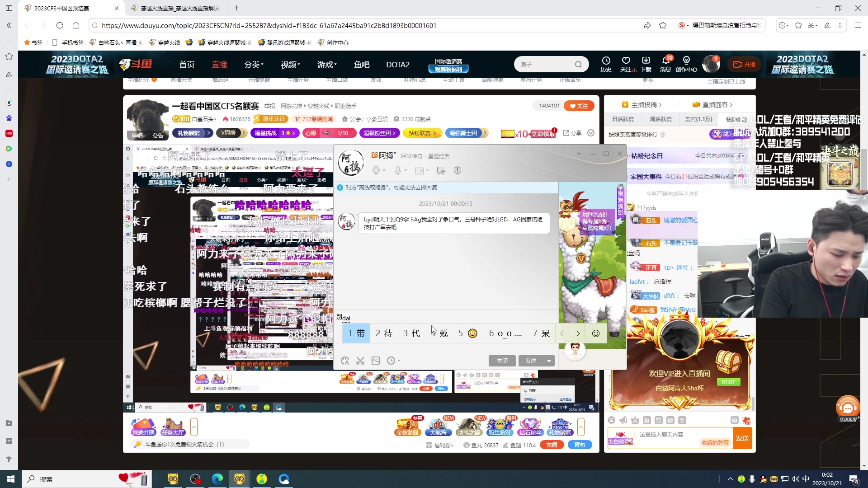Toggle the orange 关注 follow button
This screenshot has width=868, height=488.
click(579, 106)
